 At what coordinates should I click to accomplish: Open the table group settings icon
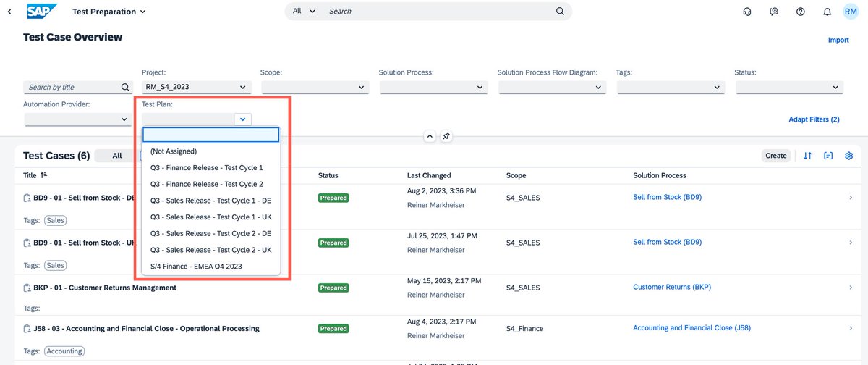[828, 155]
